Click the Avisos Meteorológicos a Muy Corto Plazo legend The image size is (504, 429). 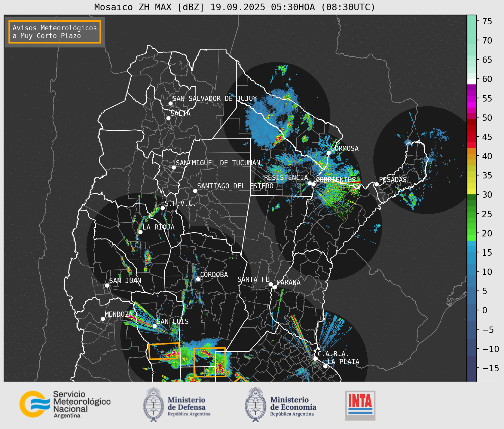pyautogui.click(x=55, y=32)
